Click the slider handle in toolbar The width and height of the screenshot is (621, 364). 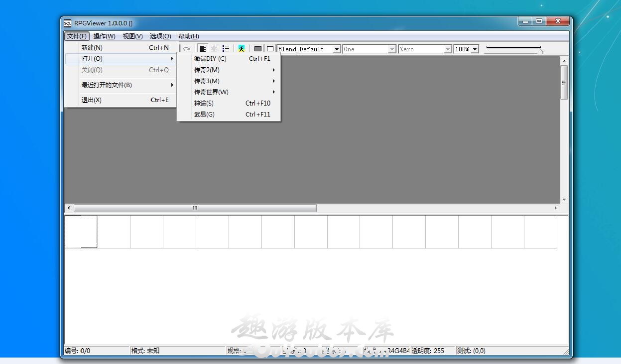[541, 50]
